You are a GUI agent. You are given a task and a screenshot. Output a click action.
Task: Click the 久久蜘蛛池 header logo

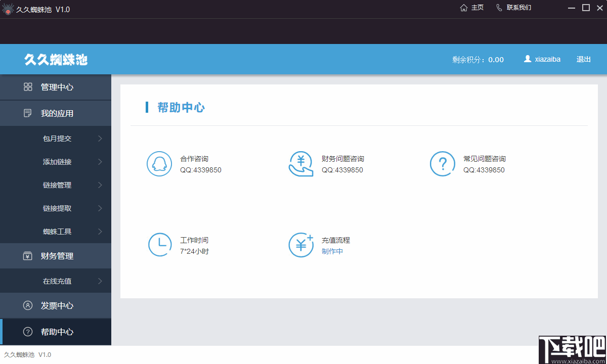(56, 59)
